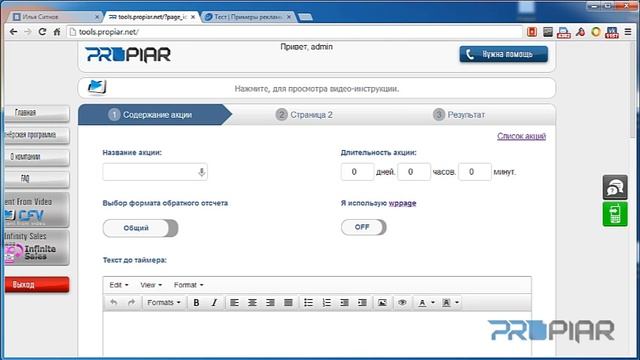Open the Список акций link
This screenshot has height=360, width=640.
(521, 136)
